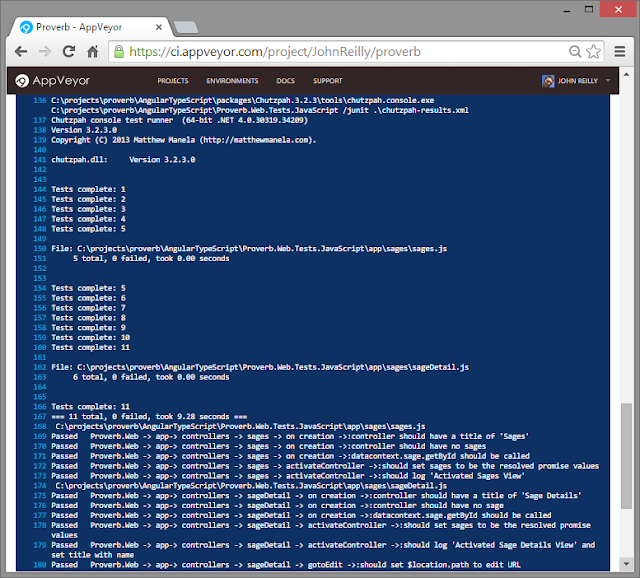Click John Reilly's avatar picture
Viewport: 640px width, 578px height.
[x=548, y=81]
